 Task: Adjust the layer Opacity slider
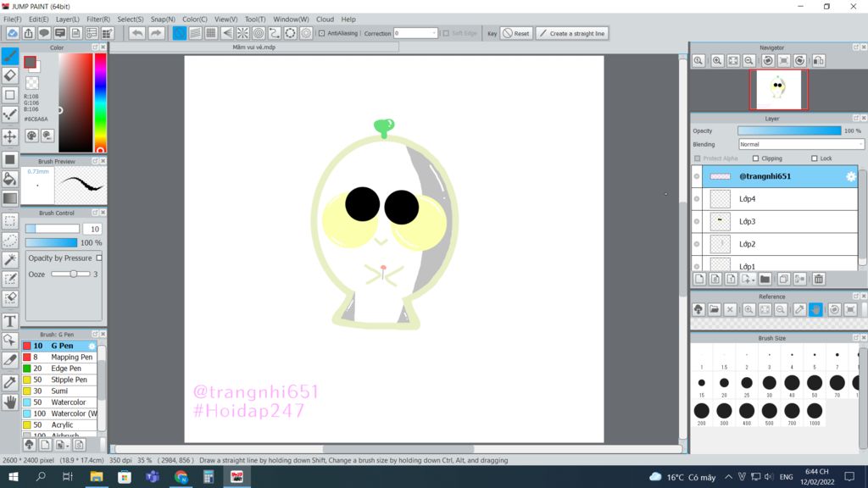pyautogui.click(x=789, y=131)
